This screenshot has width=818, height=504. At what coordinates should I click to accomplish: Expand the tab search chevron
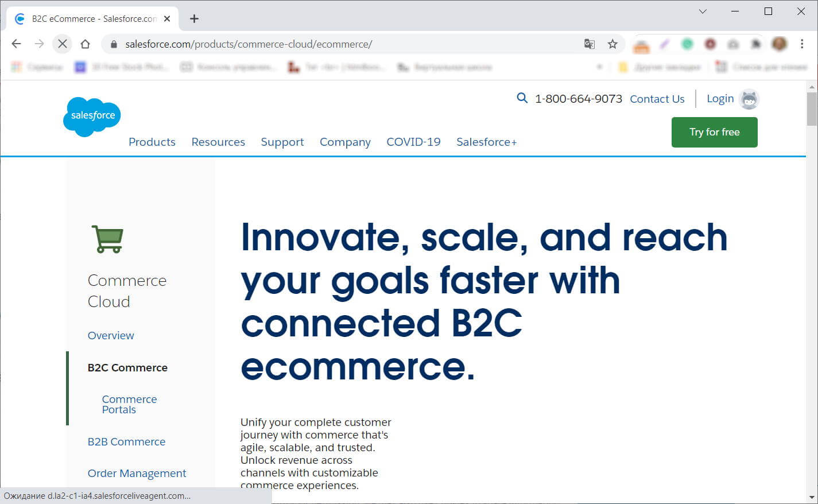click(703, 11)
